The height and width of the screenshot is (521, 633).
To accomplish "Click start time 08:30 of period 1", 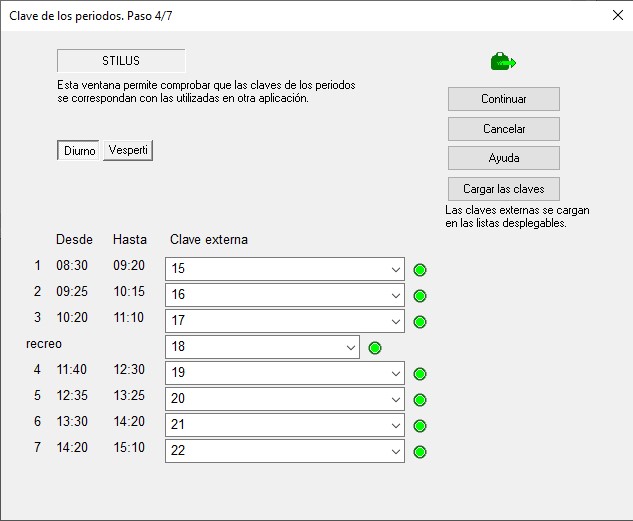I will [x=72, y=265].
